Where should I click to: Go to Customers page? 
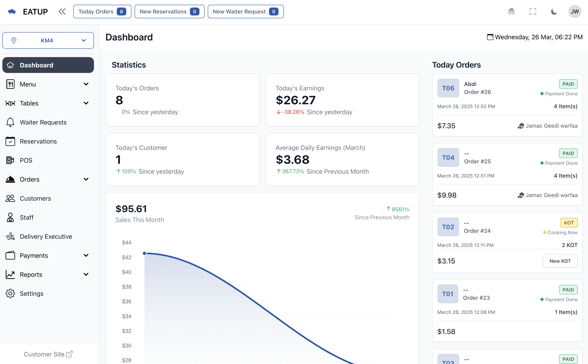pyautogui.click(x=48, y=198)
